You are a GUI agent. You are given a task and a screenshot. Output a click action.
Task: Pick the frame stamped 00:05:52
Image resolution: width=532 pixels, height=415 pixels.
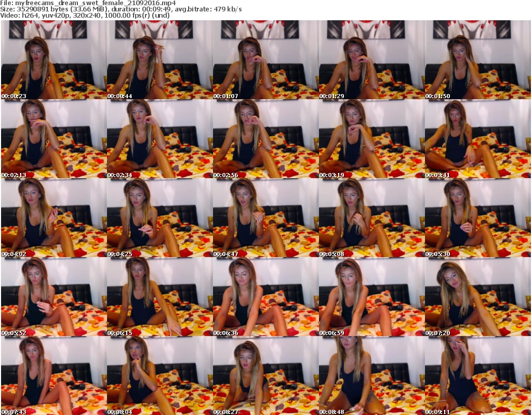click(54, 297)
